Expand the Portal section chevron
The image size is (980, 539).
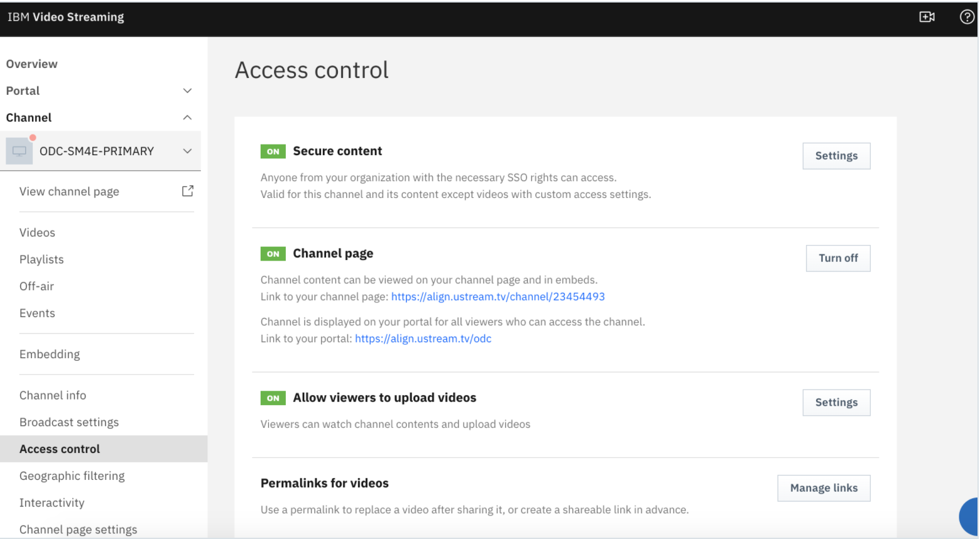tap(187, 90)
